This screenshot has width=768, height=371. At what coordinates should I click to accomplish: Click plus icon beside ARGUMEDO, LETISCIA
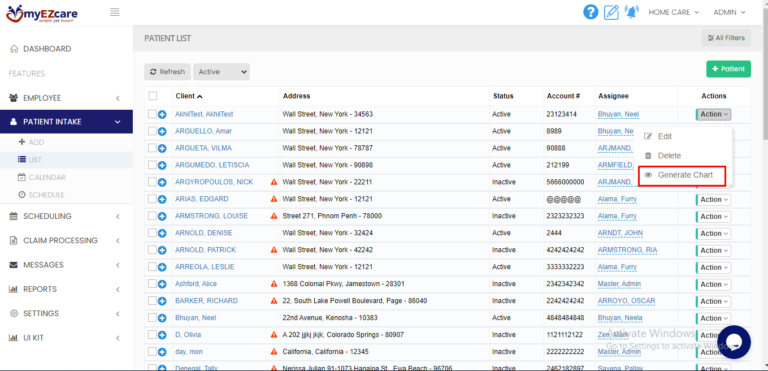pyautogui.click(x=162, y=165)
